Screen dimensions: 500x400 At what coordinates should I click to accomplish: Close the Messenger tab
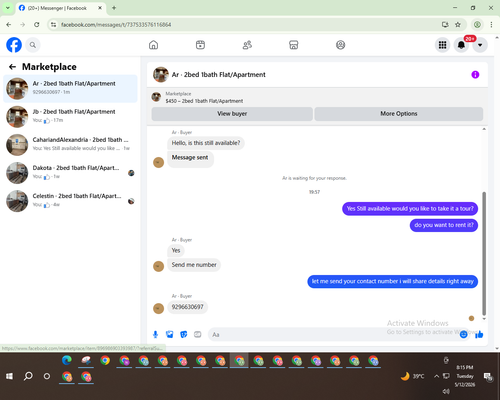tap(100, 8)
